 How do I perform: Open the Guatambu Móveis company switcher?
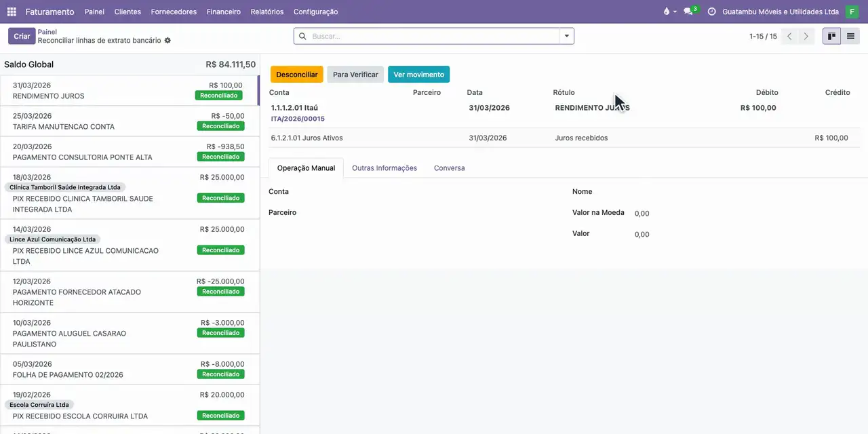click(781, 12)
